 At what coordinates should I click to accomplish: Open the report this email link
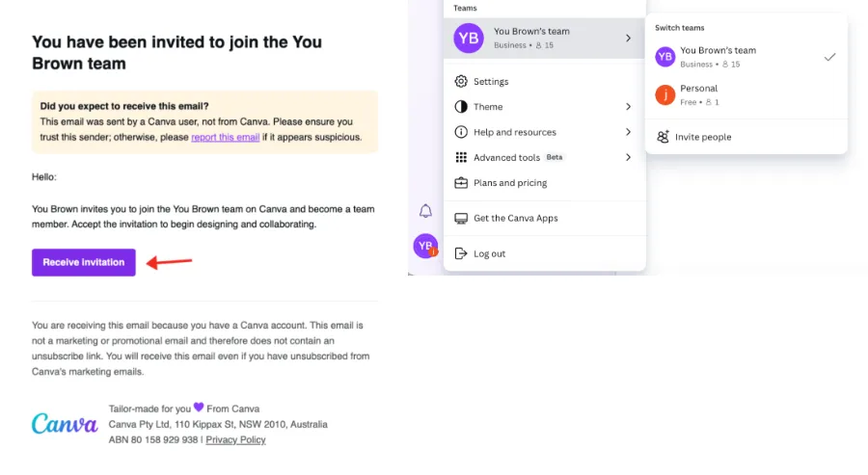pos(226,137)
